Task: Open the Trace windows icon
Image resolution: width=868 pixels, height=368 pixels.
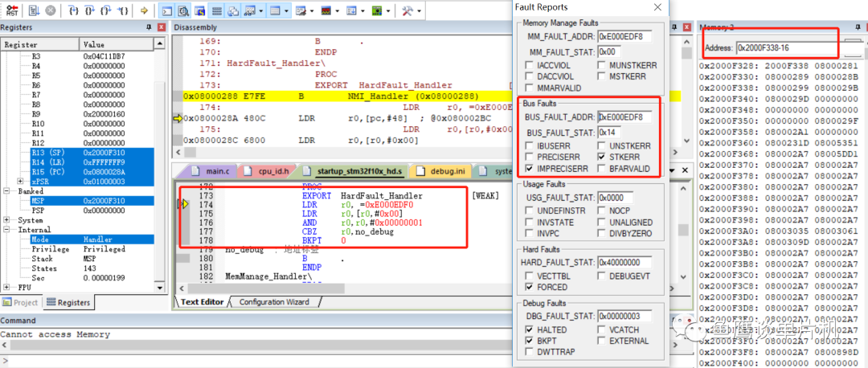Action: 352,10
